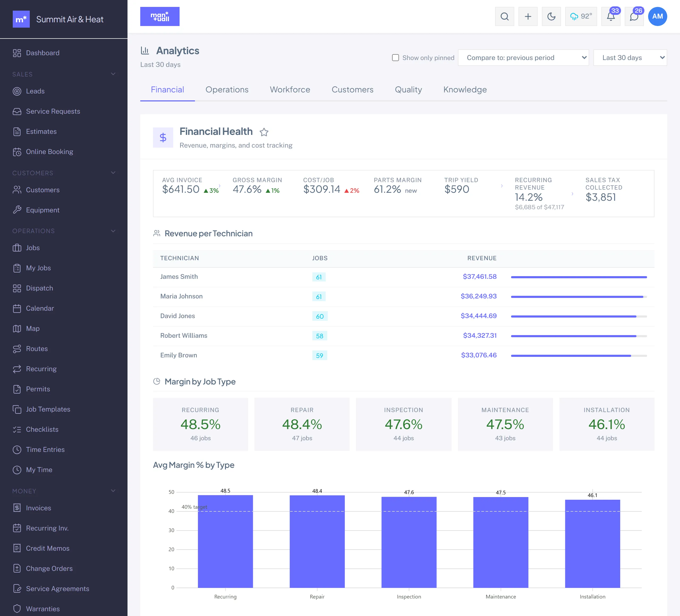Enable Show only pinned checkbox
This screenshot has width=680, height=616.
395,58
